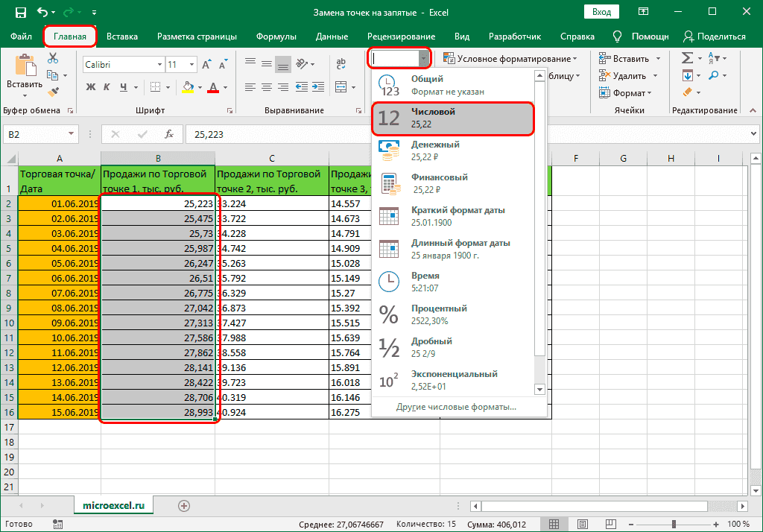
Task: Select the microexcel.ru sheet tab
Action: [114, 504]
